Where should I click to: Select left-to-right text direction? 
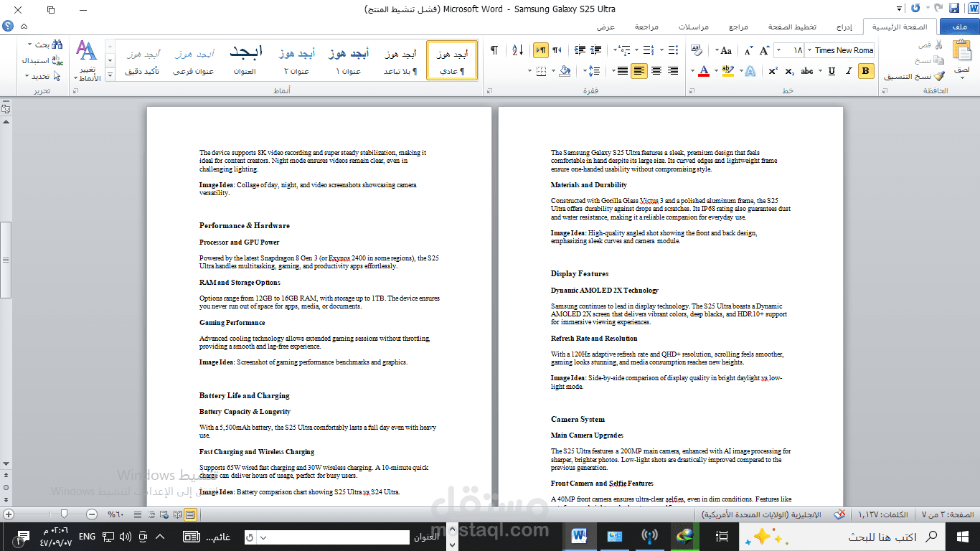point(541,50)
